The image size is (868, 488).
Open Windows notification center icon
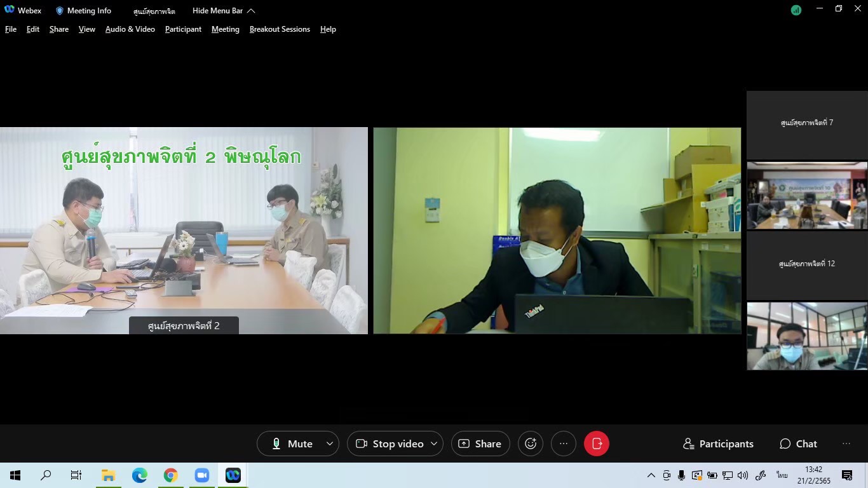(846, 475)
